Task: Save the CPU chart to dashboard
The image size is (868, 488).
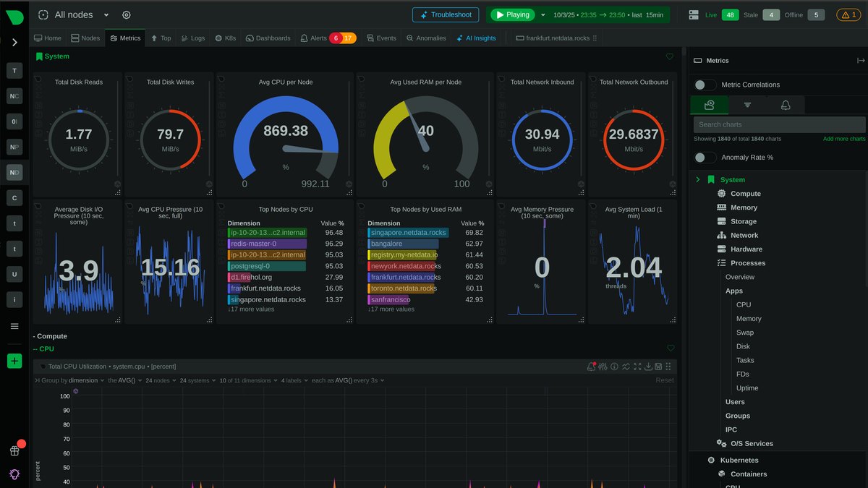Action: click(x=658, y=367)
